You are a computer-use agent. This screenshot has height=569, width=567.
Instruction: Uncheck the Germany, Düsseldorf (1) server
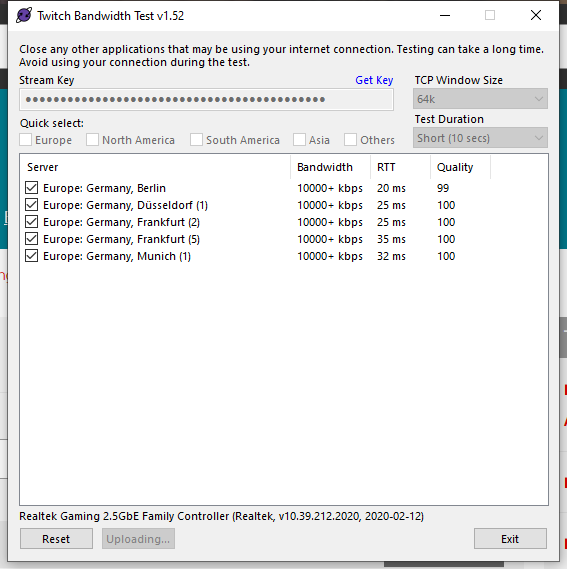pos(32,205)
